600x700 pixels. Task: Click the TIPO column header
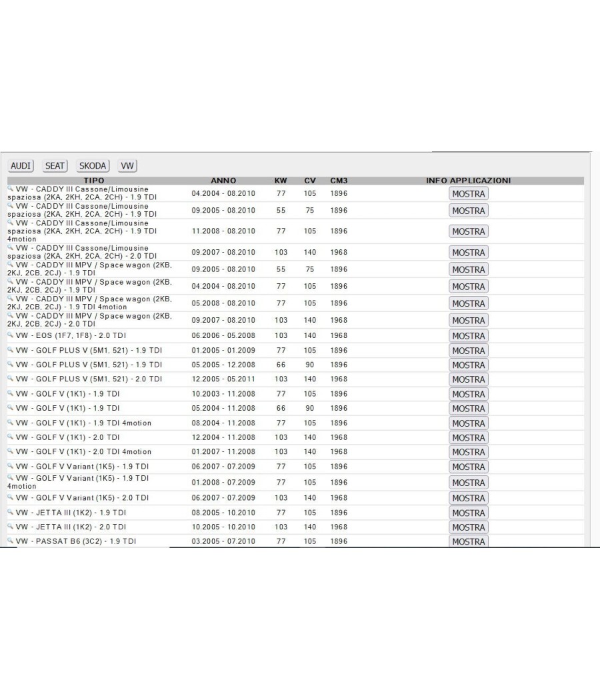(x=94, y=181)
